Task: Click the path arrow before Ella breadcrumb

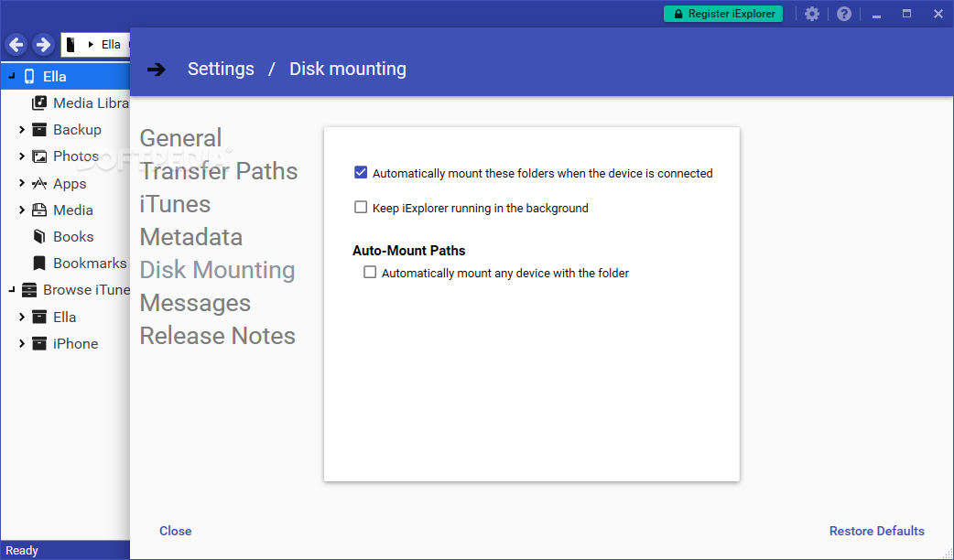Action: (91, 45)
